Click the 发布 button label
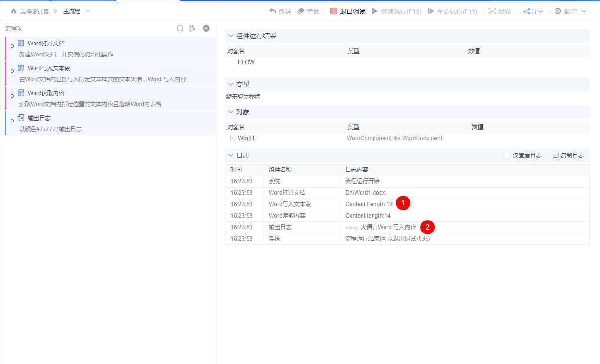The width and height of the screenshot is (600, 364). point(505,11)
